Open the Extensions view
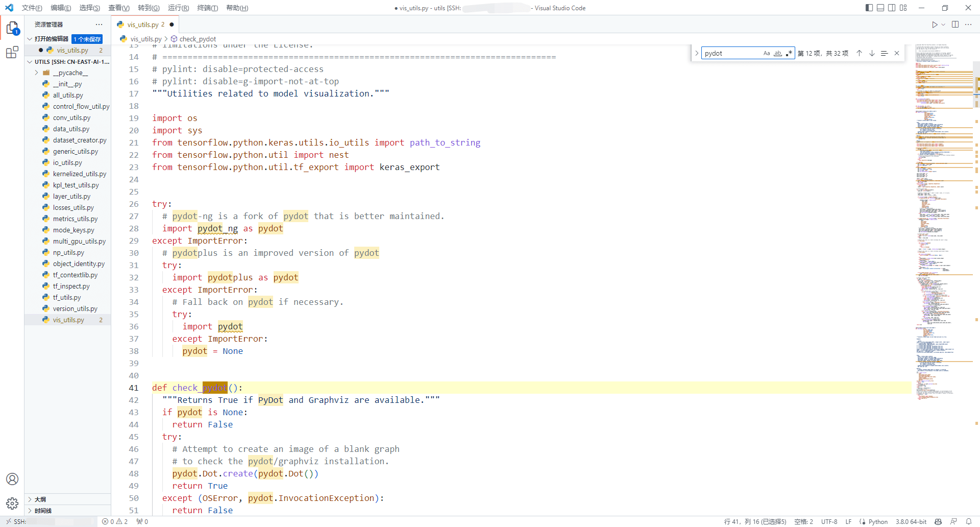Viewport: 980px width, 527px height. click(x=12, y=52)
